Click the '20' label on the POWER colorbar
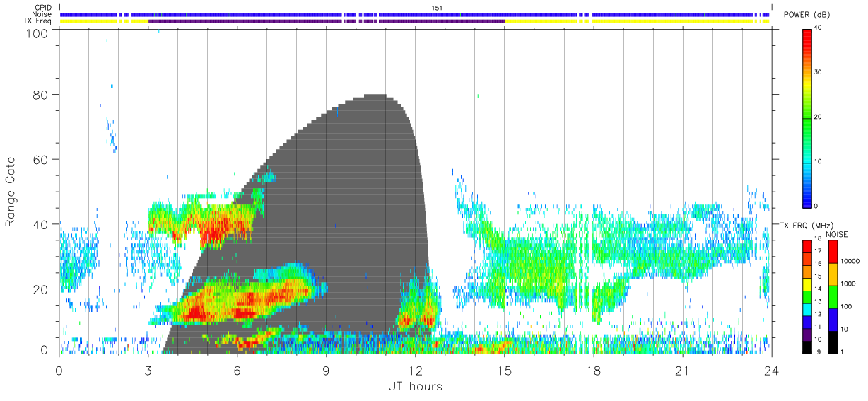The width and height of the screenshot is (868, 401). 819,117
